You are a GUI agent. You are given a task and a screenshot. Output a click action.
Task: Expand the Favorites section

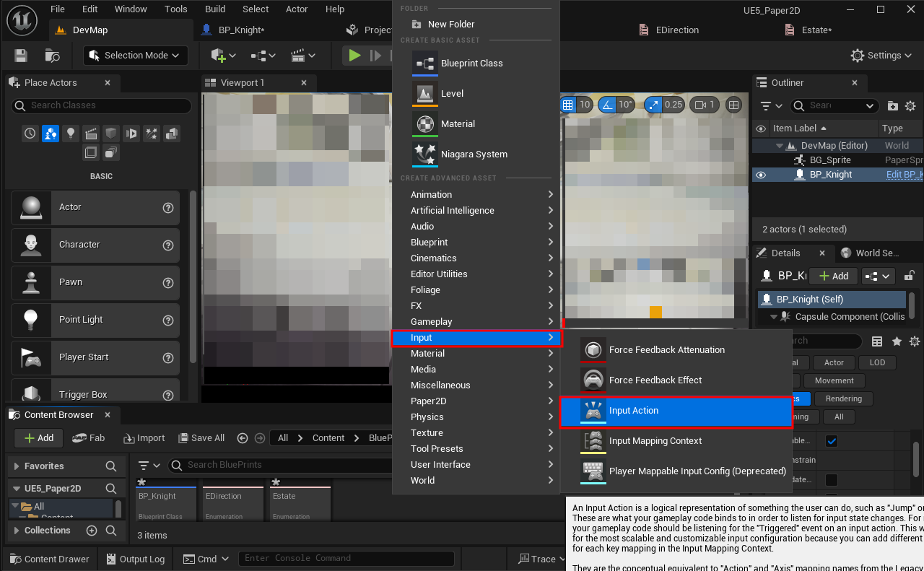pos(18,466)
